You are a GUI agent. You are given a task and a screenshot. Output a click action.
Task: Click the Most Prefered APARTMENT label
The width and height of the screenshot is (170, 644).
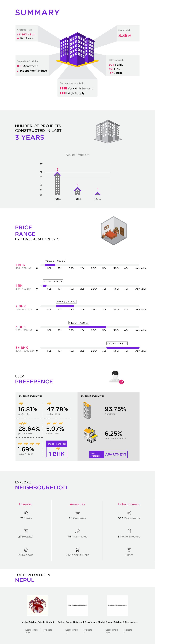[109, 454]
